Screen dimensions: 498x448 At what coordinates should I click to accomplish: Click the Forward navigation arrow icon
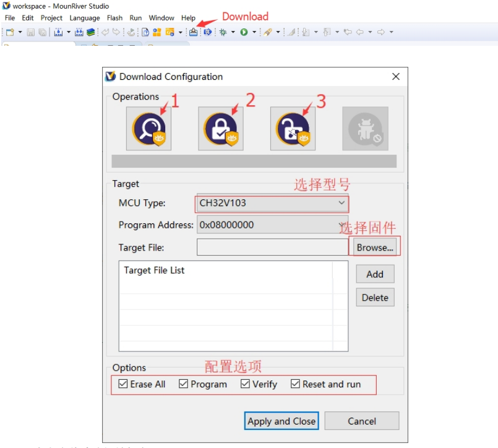[x=381, y=32]
